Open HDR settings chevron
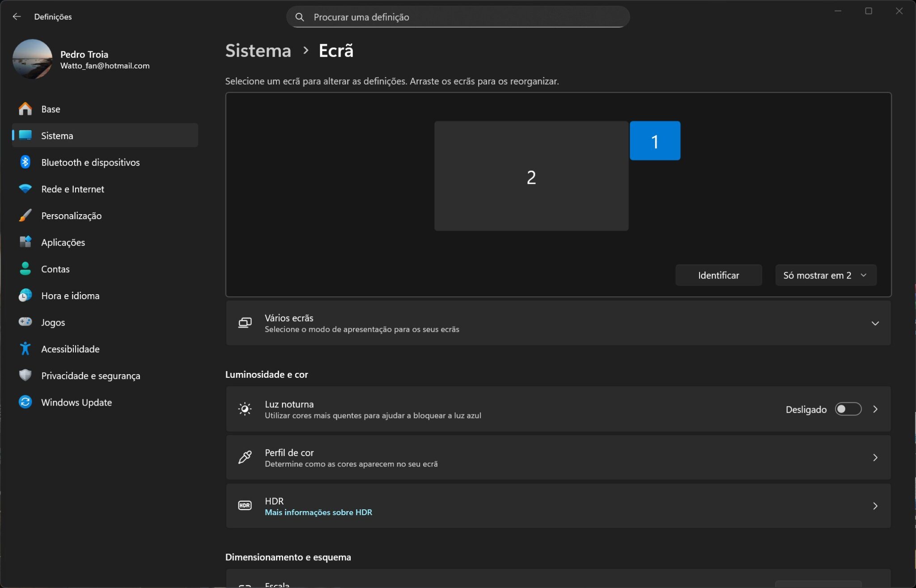The height and width of the screenshot is (588, 916). pyautogui.click(x=875, y=506)
